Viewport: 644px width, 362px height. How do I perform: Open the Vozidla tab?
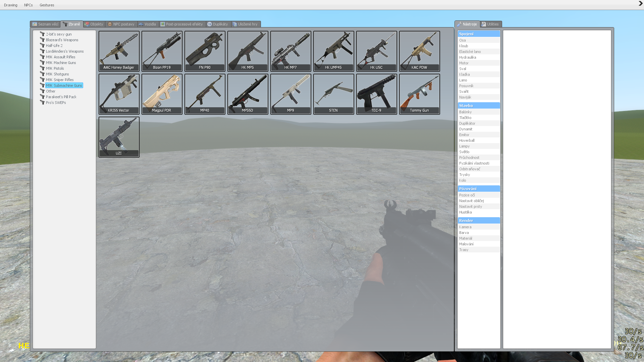click(148, 24)
